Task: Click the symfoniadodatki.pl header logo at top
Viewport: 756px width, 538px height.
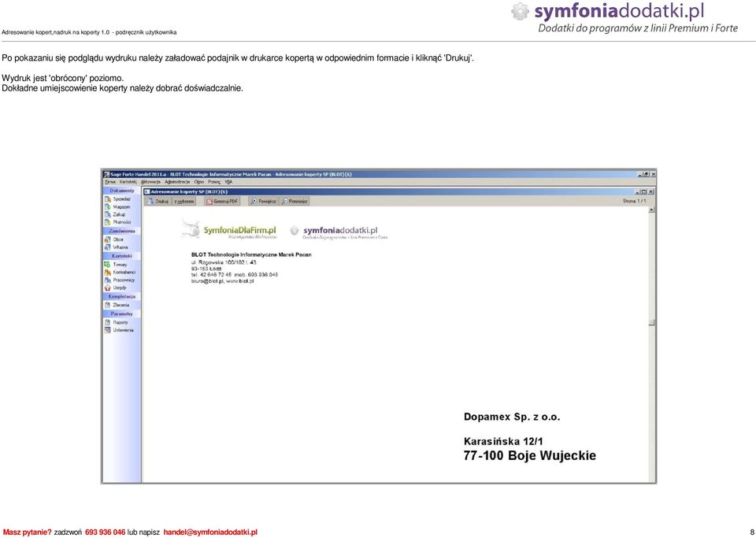Action: point(624,17)
